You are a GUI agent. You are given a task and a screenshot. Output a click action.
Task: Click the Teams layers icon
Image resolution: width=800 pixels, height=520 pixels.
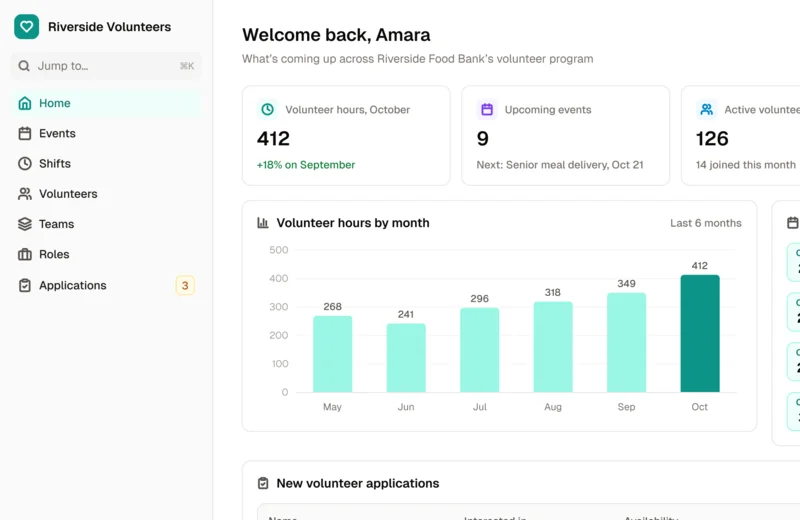24,224
